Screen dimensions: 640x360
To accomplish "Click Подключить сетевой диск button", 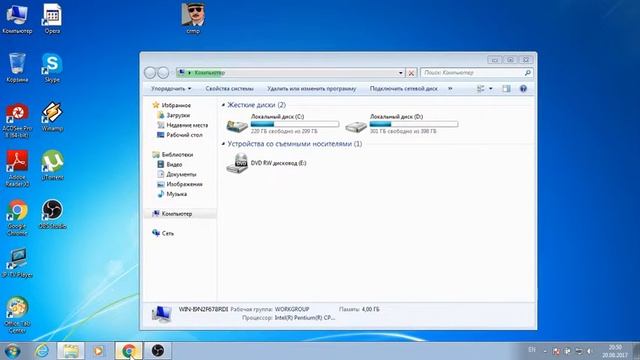I will point(403,89).
